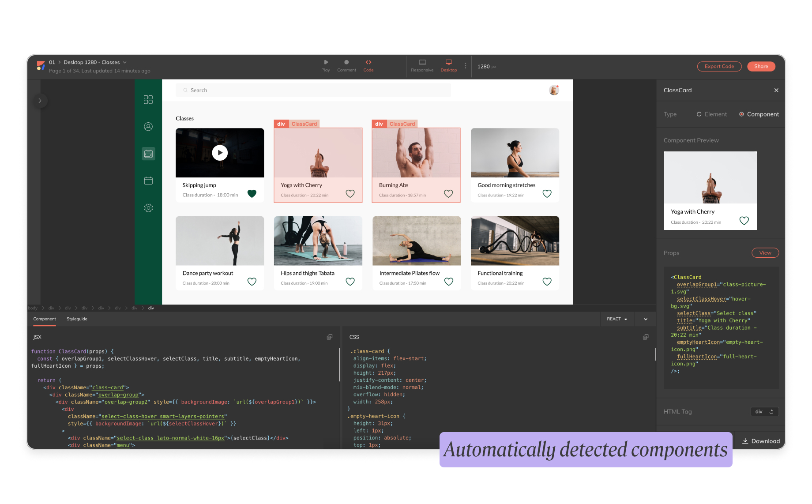
Task: Open the REACT framework dropdown
Action: pos(617,319)
